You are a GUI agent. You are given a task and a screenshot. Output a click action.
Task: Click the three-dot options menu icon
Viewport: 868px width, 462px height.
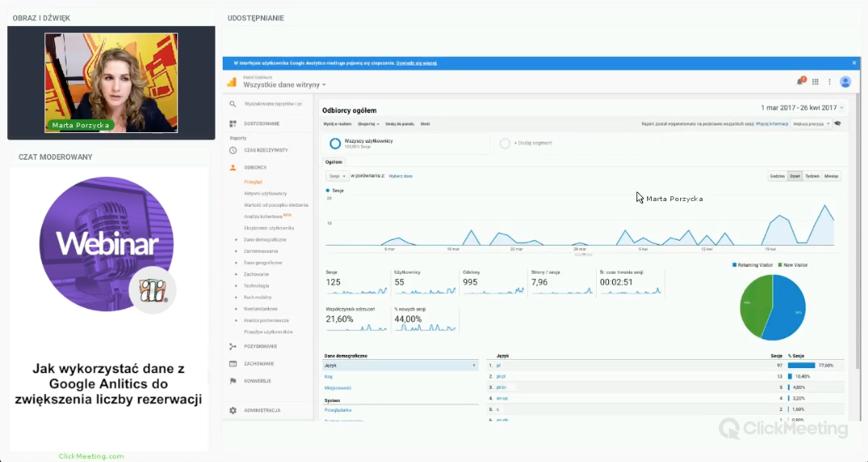828,81
